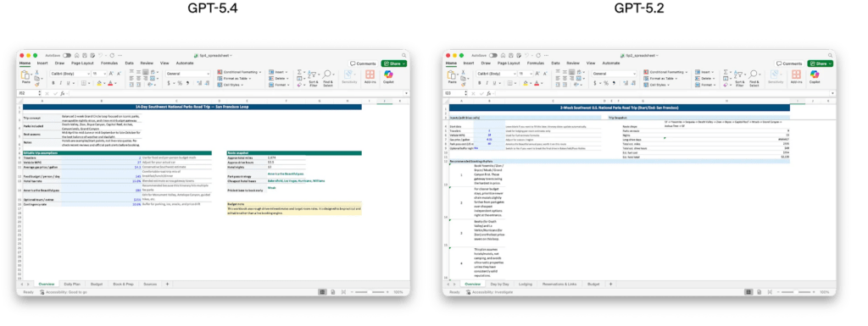Viewport: 868px width, 326px height.
Task: Click Share button in the GPT-5.4 window
Action: click(393, 64)
